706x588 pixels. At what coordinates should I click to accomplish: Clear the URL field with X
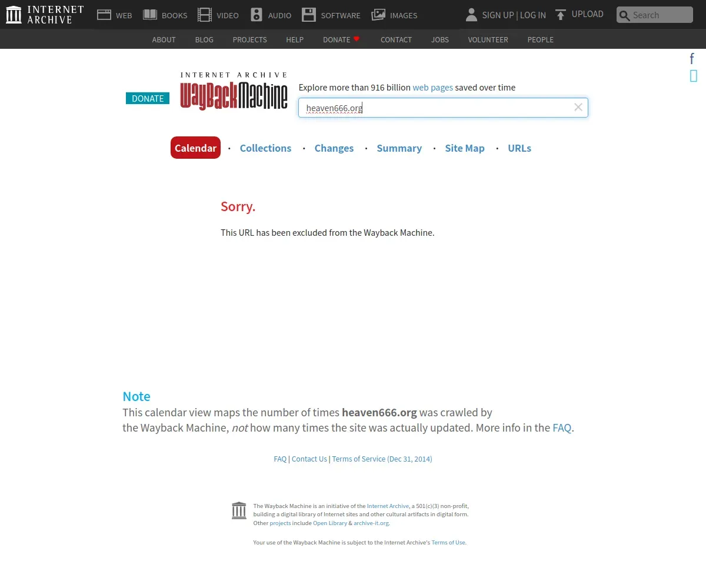coord(578,107)
